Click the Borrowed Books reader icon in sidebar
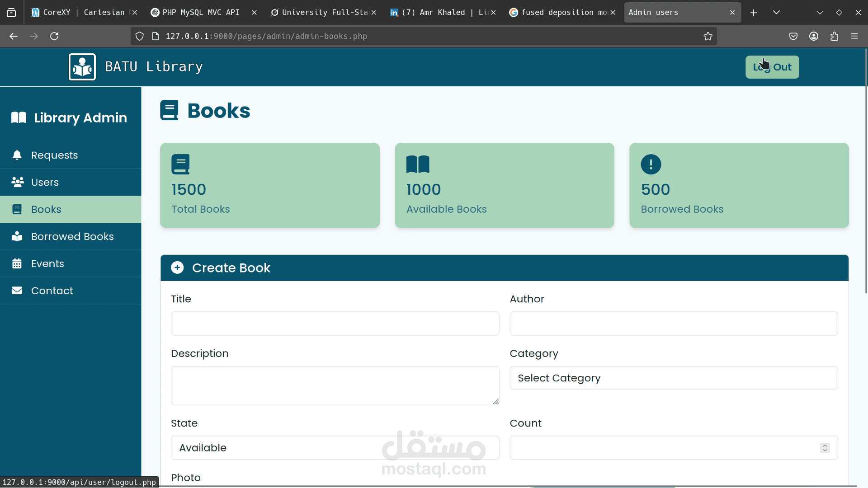The height and width of the screenshot is (488, 868). 17,236
